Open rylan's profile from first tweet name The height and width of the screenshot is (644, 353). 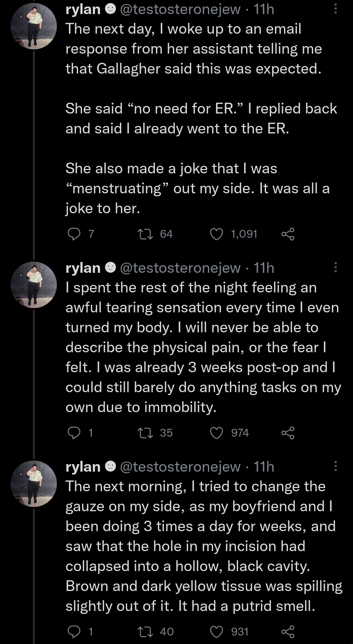pyautogui.click(x=83, y=9)
